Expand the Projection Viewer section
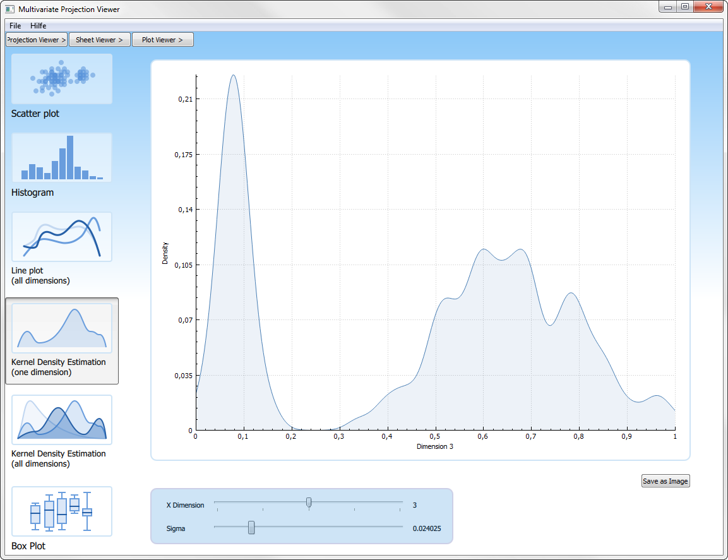Viewport: 728px width, 560px height. tap(37, 40)
